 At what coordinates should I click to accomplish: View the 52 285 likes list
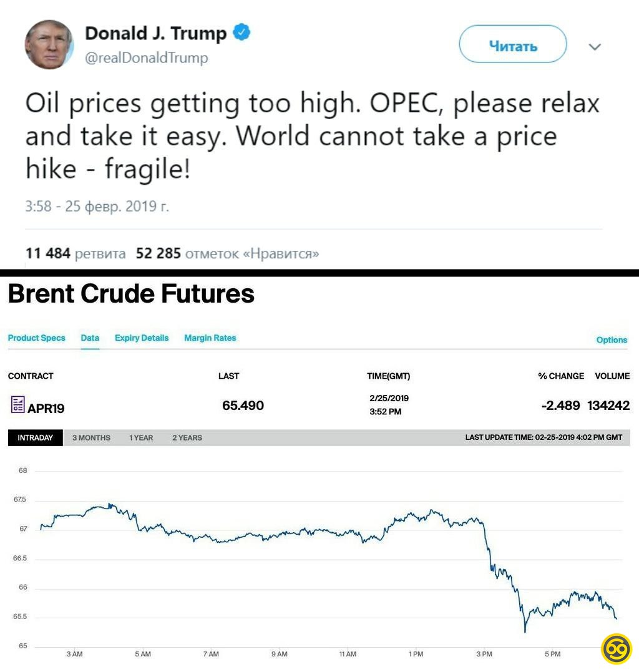pyautogui.click(x=227, y=253)
